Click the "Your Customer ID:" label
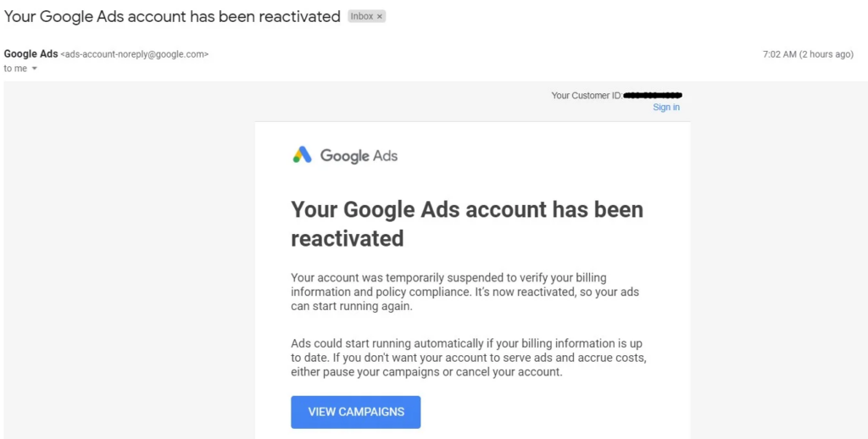The height and width of the screenshot is (439, 868). (587, 96)
